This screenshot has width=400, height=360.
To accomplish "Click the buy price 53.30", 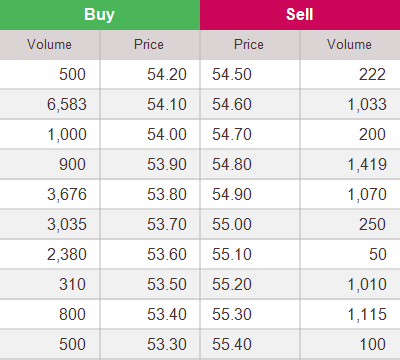I will [167, 344].
